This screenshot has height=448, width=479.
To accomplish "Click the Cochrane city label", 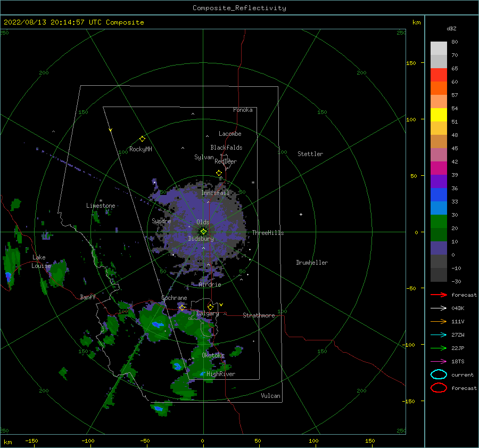I will (x=174, y=298).
